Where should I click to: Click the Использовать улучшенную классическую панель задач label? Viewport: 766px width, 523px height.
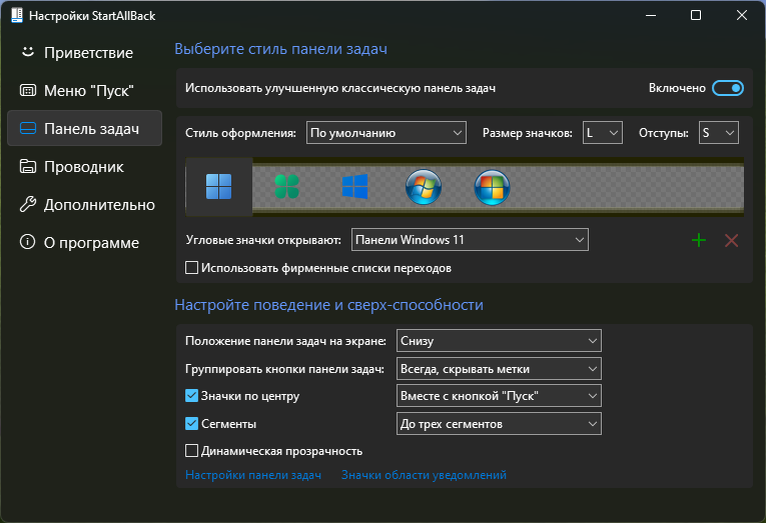coord(340,88)
